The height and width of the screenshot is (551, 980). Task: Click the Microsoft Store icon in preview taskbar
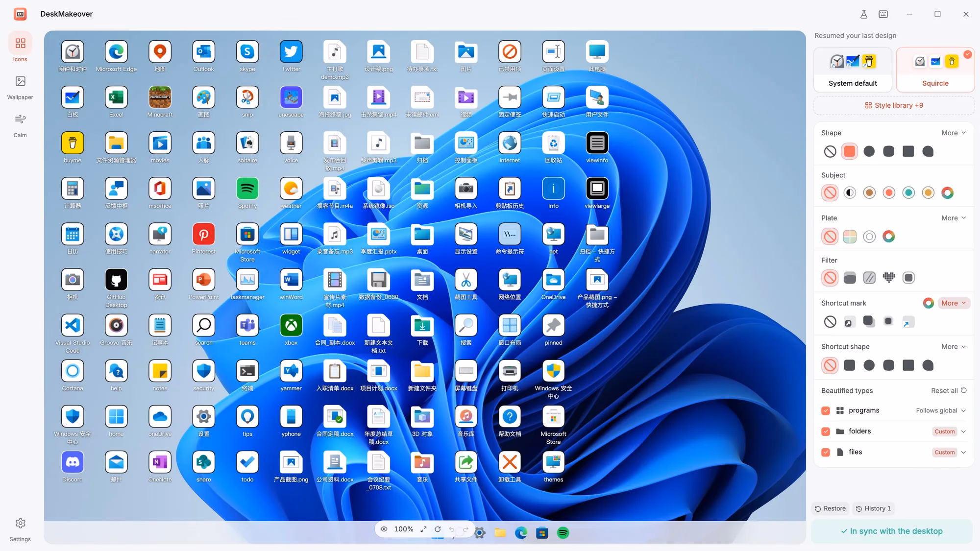(x=542, y=533)
